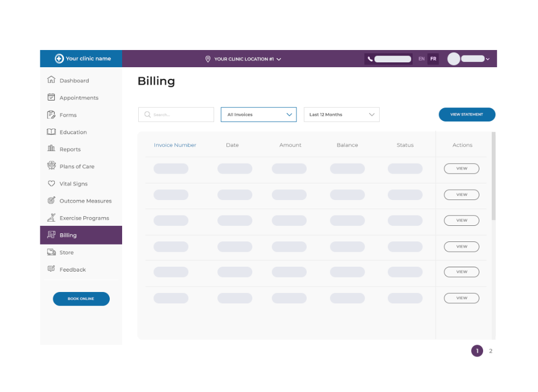Click the search magnifier icon
The width and height of the screenshot is (538, 392).
(x=147, y=115)
